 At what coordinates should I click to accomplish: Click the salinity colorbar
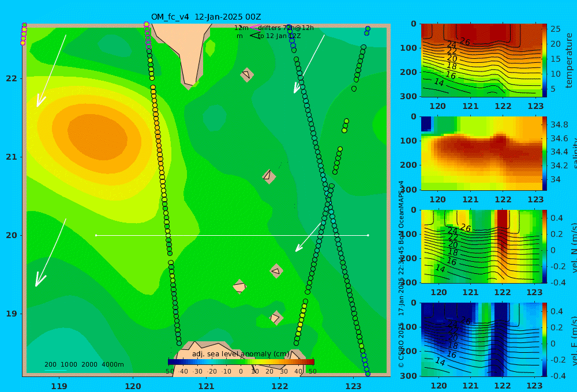click(545, 153)
